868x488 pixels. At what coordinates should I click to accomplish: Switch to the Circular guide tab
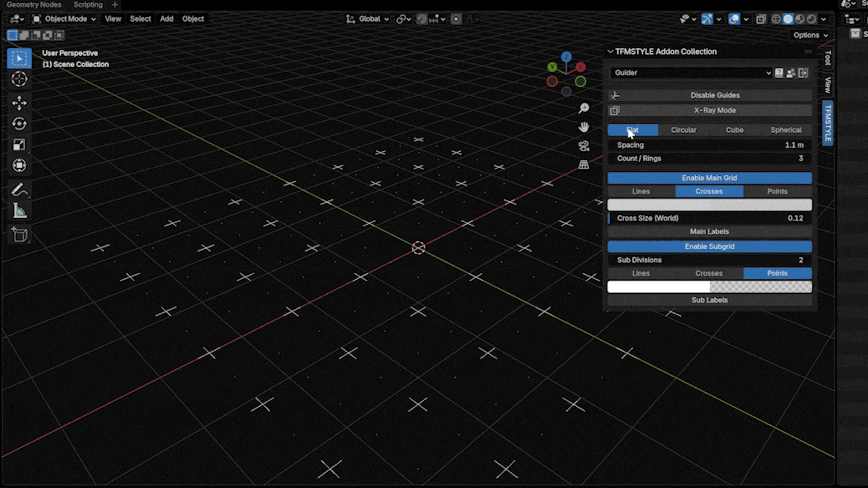coord(684,130)
